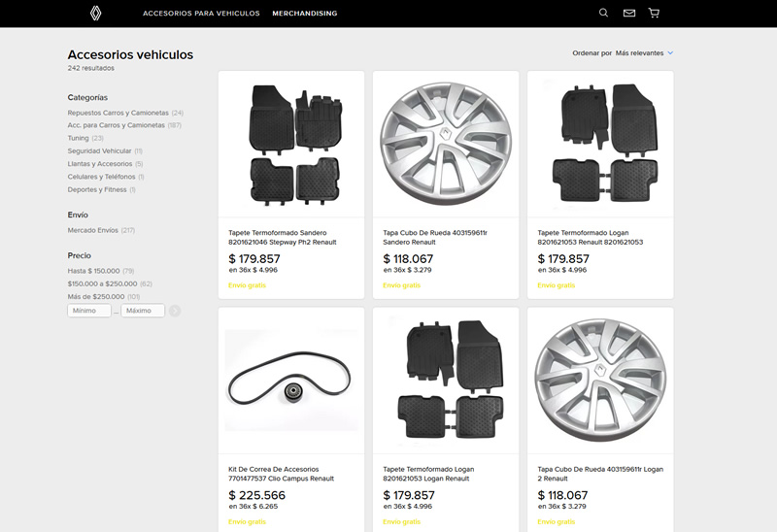Click the $ 225.566 price
The height and width of the screenshot is (532, 777).
[x=256, y=495]
